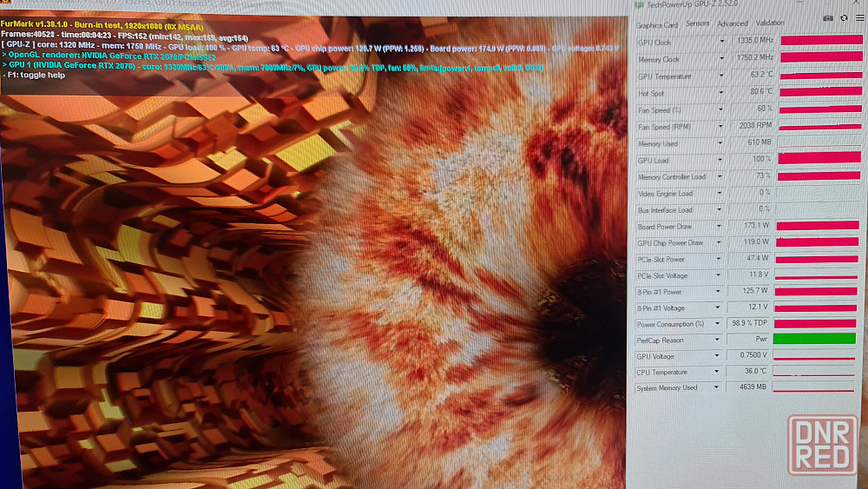Expand the PerfCap Reason dropdown arrow
This screenshot has width=868, height=489.
(720, 340)
